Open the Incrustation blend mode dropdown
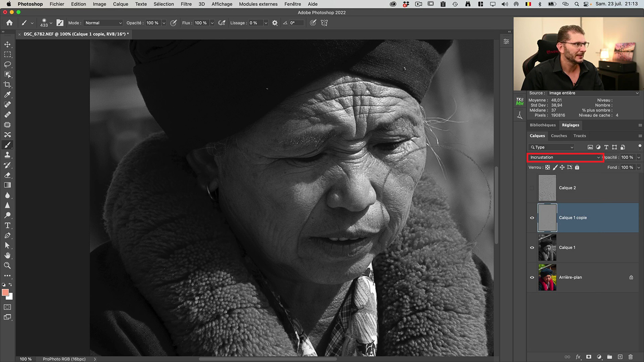The width and height of the screenshot is (644, 362). 565,157
